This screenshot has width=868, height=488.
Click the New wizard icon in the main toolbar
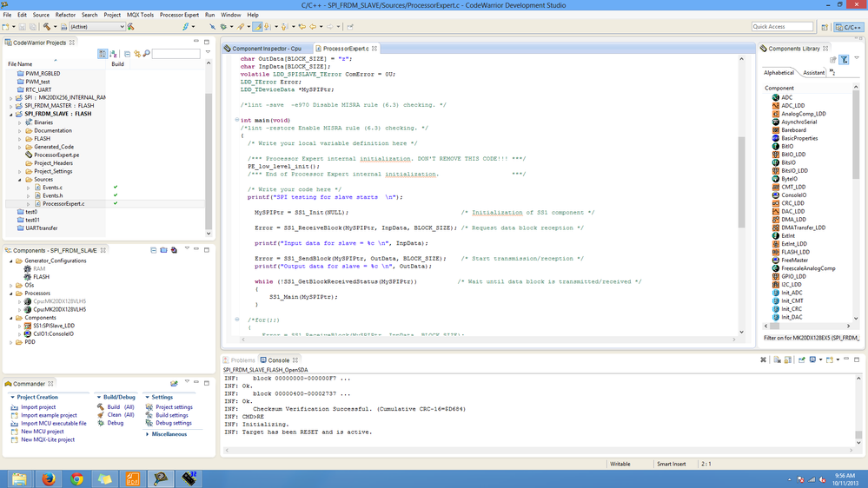[5, 27]
